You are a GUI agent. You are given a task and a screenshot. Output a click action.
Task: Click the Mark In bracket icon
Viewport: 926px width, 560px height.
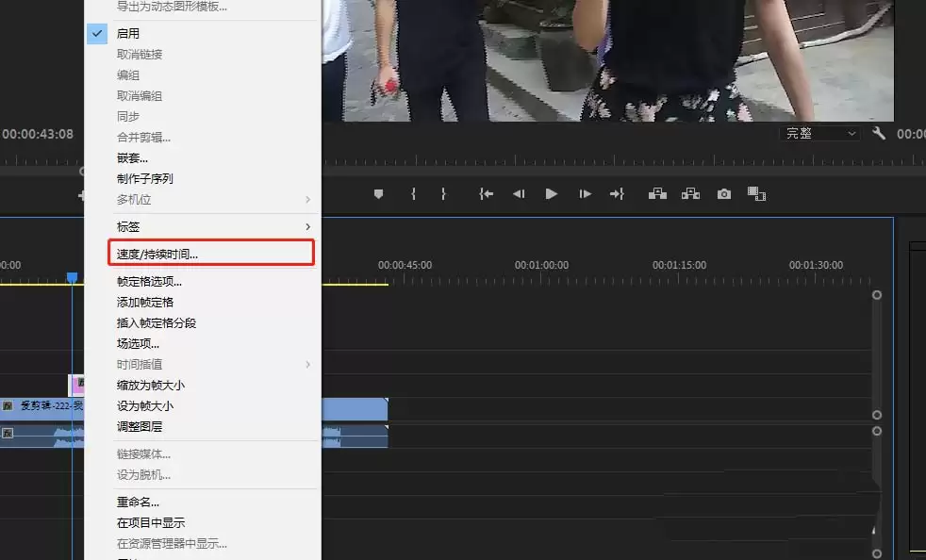click(x=413, y=194)
